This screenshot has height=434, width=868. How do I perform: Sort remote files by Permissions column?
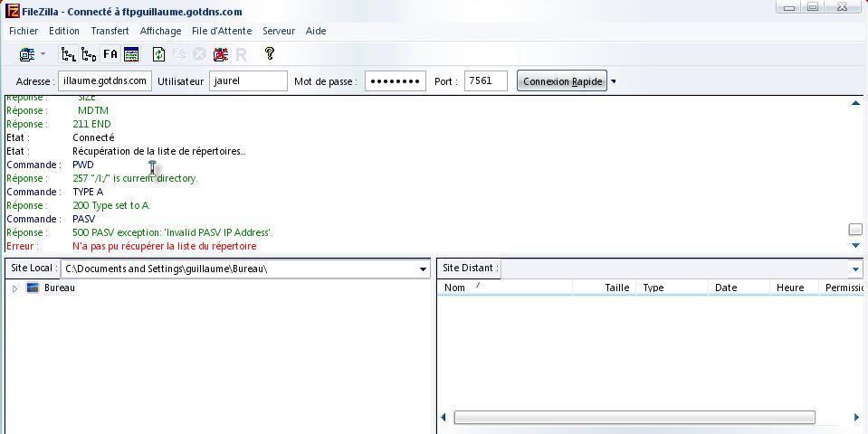point(842,288)
